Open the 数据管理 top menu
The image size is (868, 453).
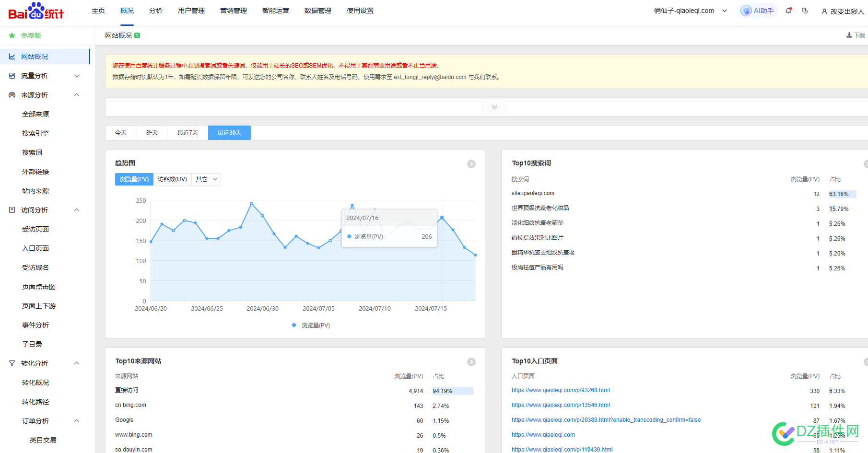(318, 11)
